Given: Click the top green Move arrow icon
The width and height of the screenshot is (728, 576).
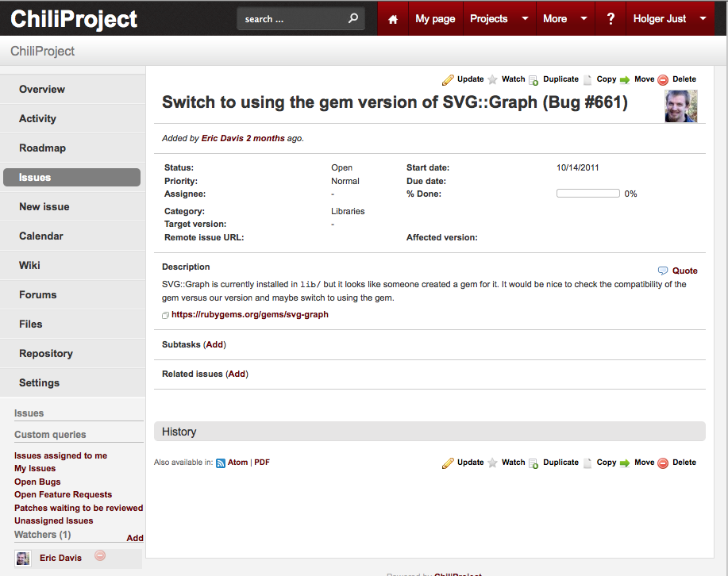Looking at the screenshot, I should pyautogui.click(x=625, y=80).
